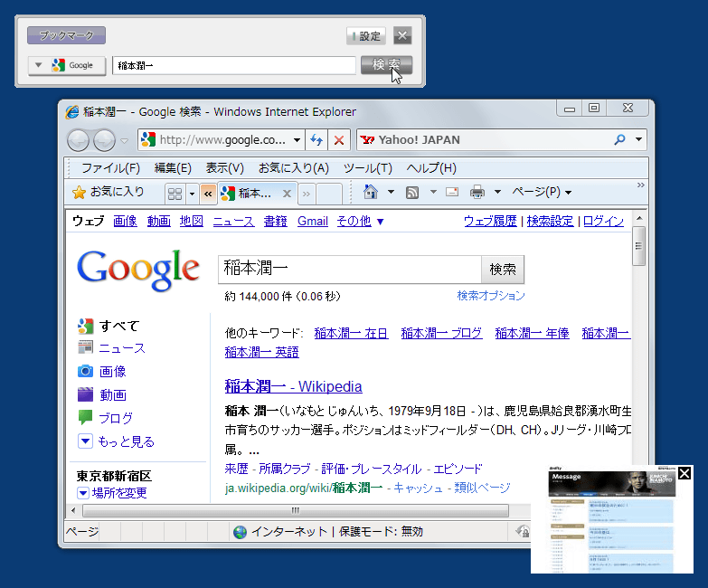Expand the その他 ▼ menu
Screen dimensions: 708x588
pos(360,221)
